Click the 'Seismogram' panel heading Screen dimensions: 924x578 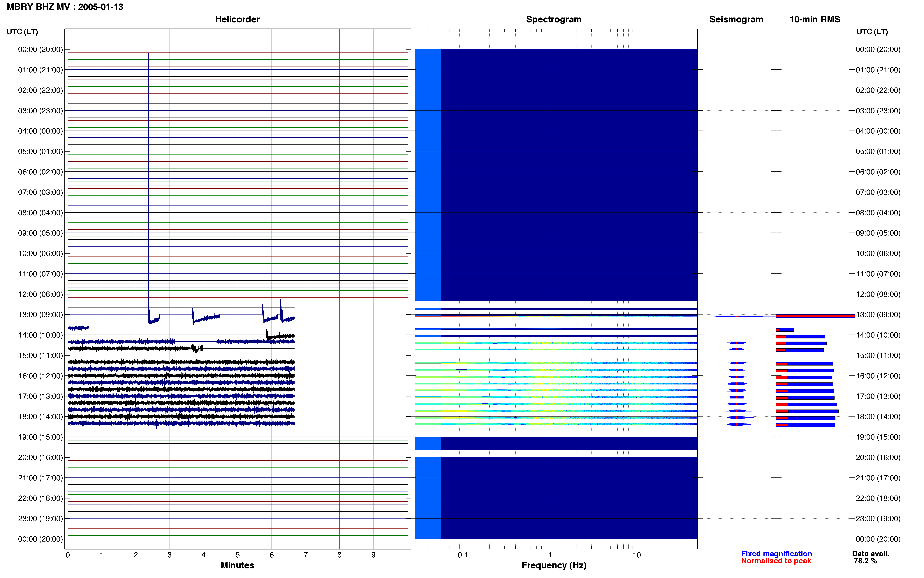[736, 20]
